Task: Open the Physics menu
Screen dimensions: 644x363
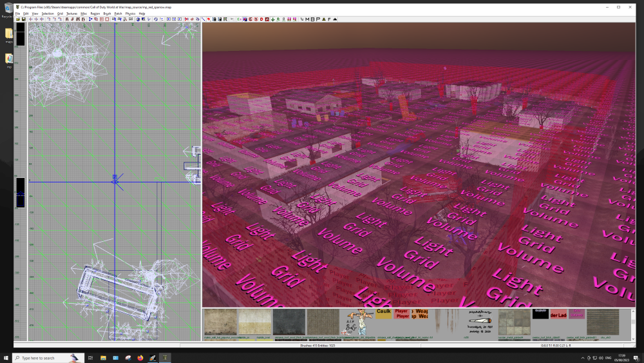Action: point(130,14)
